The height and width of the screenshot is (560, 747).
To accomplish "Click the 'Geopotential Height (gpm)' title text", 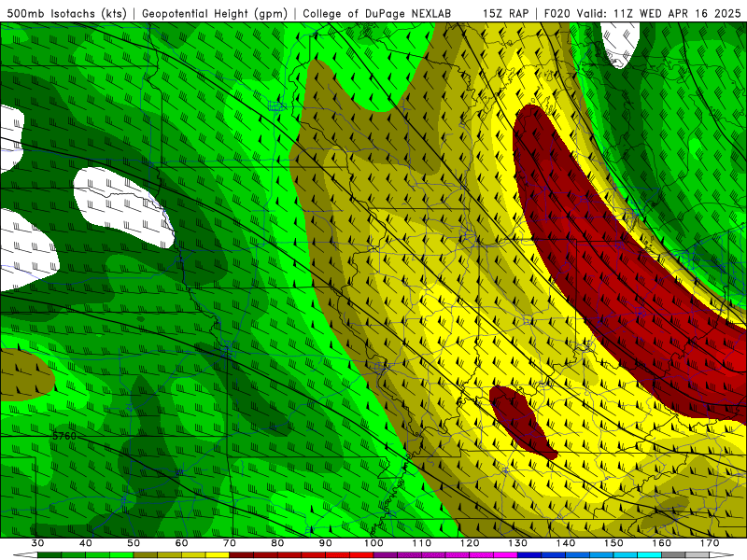I will click(215, 14).
